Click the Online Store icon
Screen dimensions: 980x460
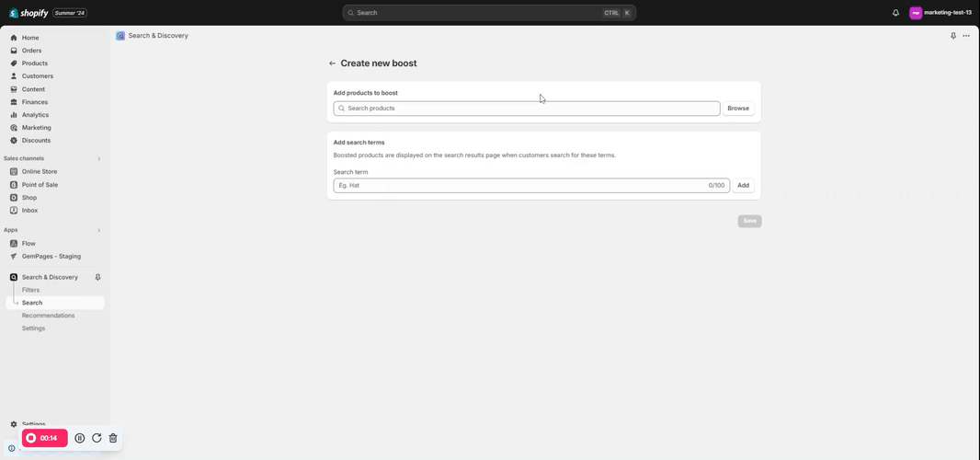(14, 171)
